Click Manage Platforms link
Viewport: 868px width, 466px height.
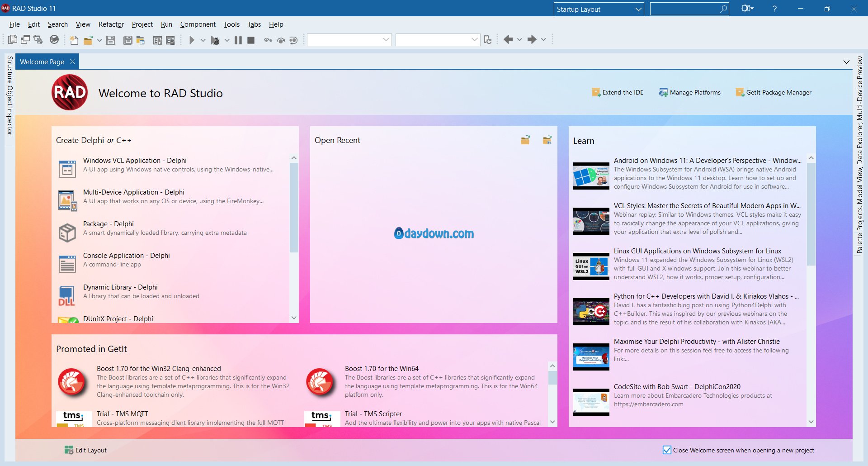pos(690,92)
